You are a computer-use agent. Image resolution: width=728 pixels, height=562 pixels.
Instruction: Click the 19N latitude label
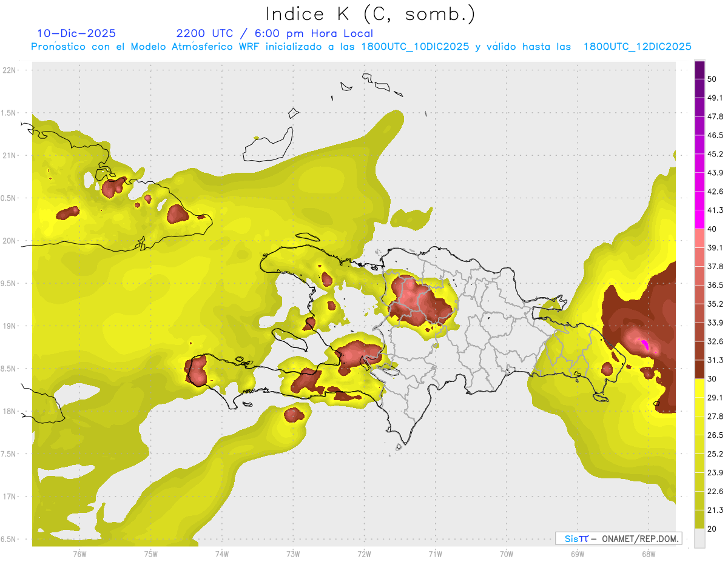coord(10,326)
